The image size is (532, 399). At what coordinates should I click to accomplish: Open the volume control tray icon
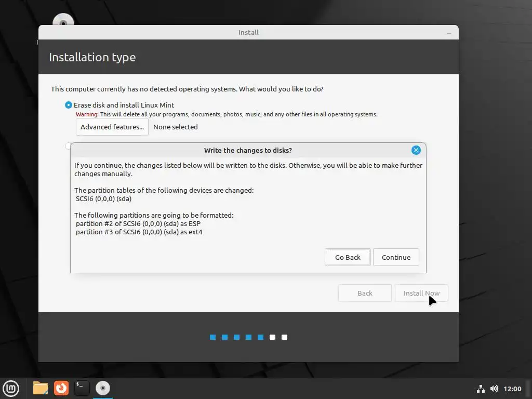495,389
